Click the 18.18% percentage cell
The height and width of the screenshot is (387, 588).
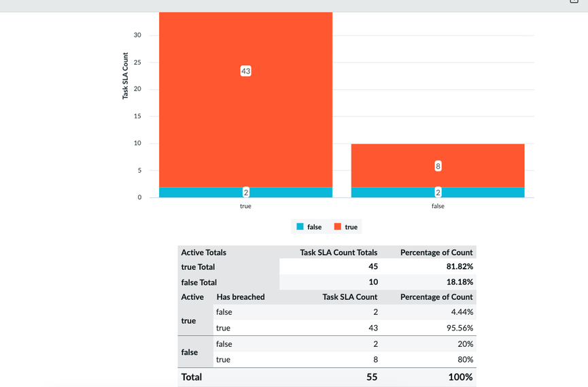pyautogui.click(x=460, y=282)
